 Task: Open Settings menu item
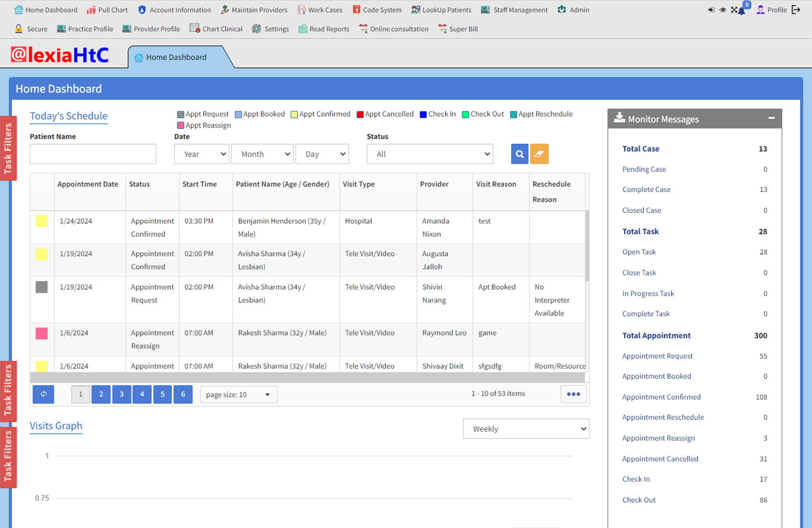pos(270,29)
